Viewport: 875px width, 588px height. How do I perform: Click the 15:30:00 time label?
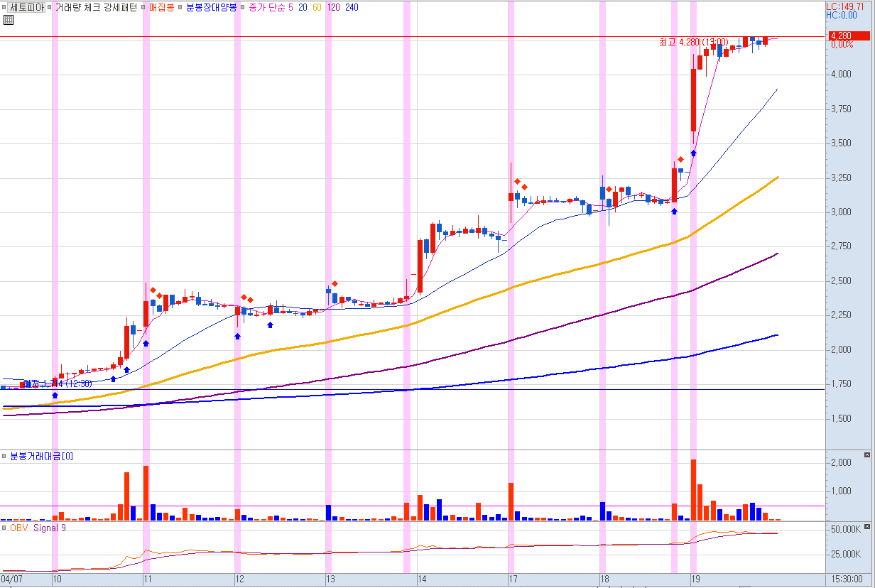(847, 579)
